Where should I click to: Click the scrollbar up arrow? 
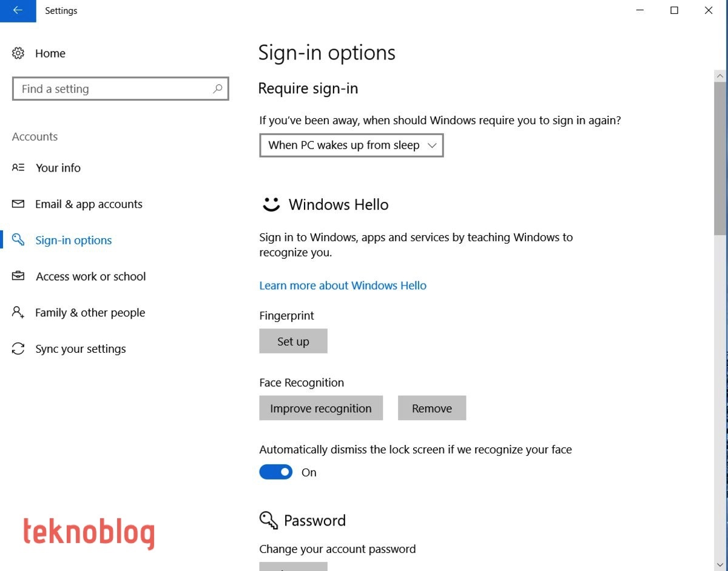[720, 76]
